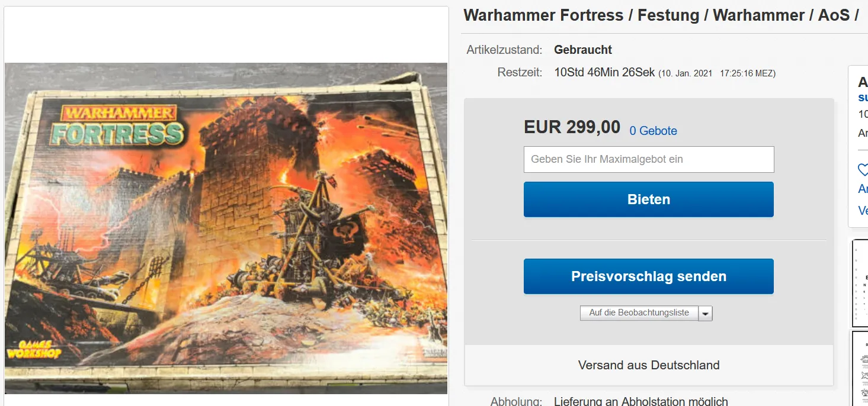The image size is (868, 406).
Task: Click Lieferung an Abholstation möglich text
Action: [641, 401]
